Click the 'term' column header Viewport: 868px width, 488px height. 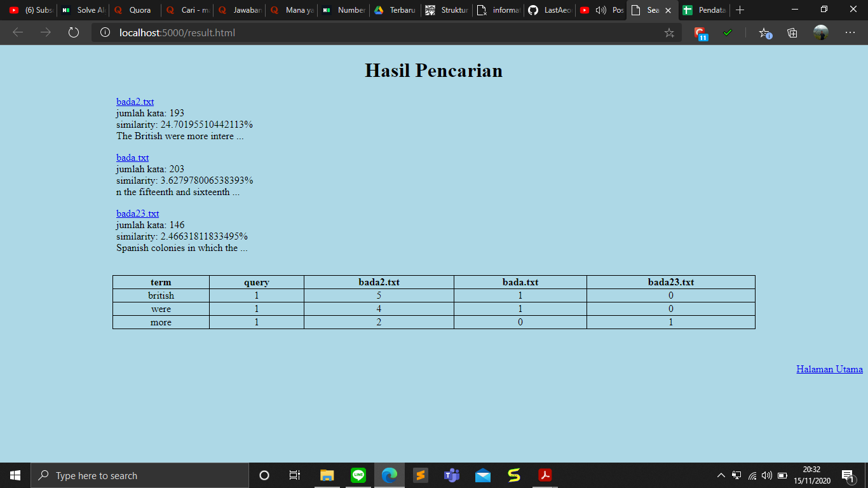(161, 282)
